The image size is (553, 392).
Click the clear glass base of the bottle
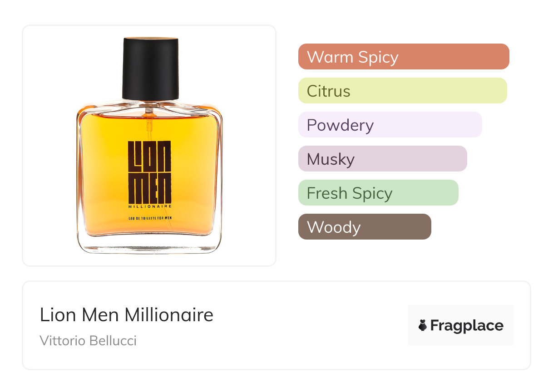tap(150, 244)
